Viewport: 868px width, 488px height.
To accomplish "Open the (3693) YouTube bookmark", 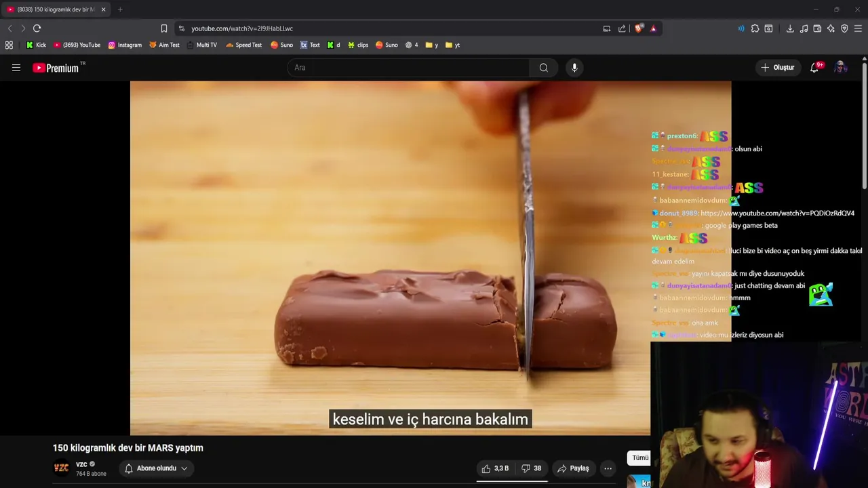I will click(77, 45).
